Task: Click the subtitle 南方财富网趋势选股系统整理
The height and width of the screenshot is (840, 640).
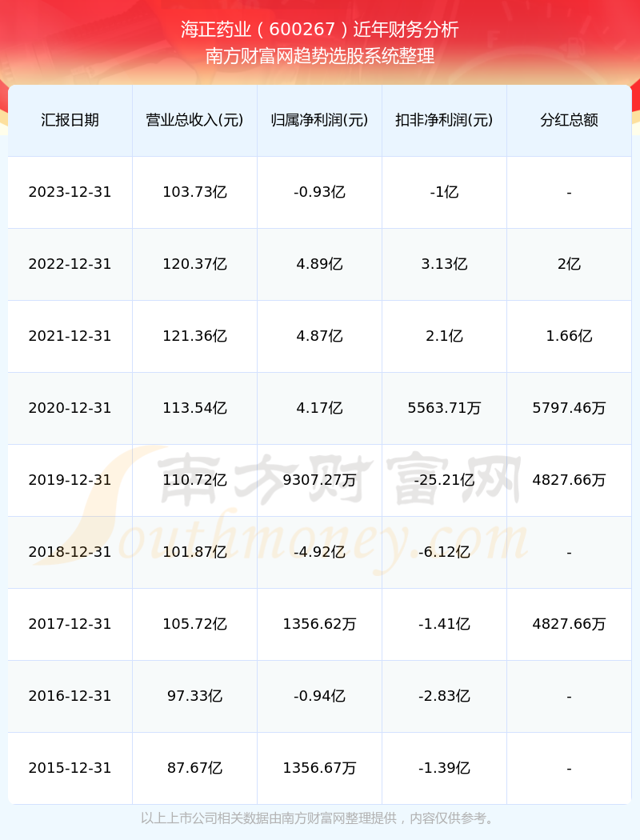Action: 320,56
